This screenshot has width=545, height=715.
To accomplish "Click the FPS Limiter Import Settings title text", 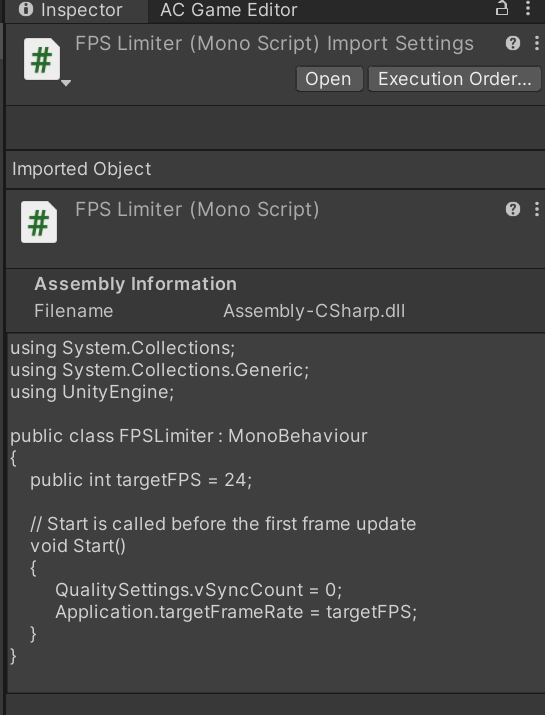I will pyautogui.click(x=274, y=44).
